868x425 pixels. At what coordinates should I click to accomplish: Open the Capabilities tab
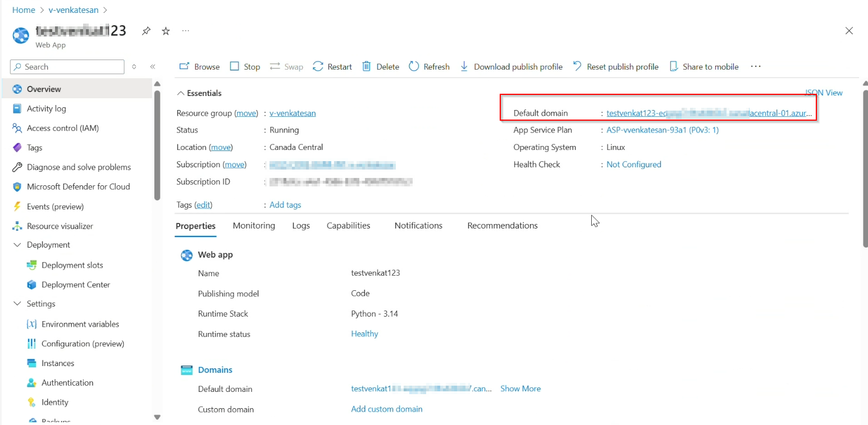point(349,225)
